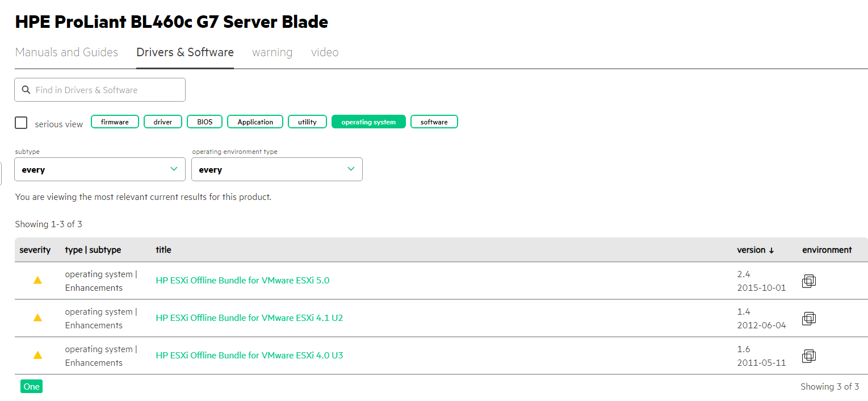The width and height of the screenshot is (868, 401).
Task: Click the HPE ProLiant BL460c G7 Server Blade heading
Action: pyautogui.click(x=171, y=22)
